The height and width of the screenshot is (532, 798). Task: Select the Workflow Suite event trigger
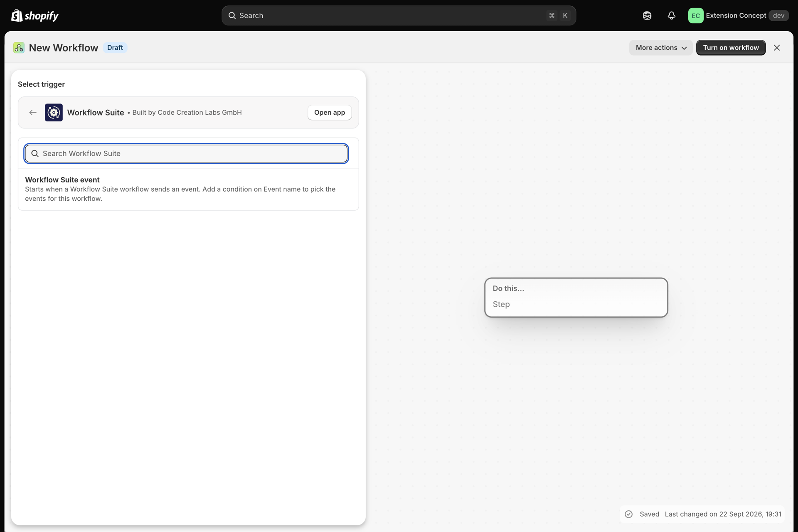click(188, 189)
